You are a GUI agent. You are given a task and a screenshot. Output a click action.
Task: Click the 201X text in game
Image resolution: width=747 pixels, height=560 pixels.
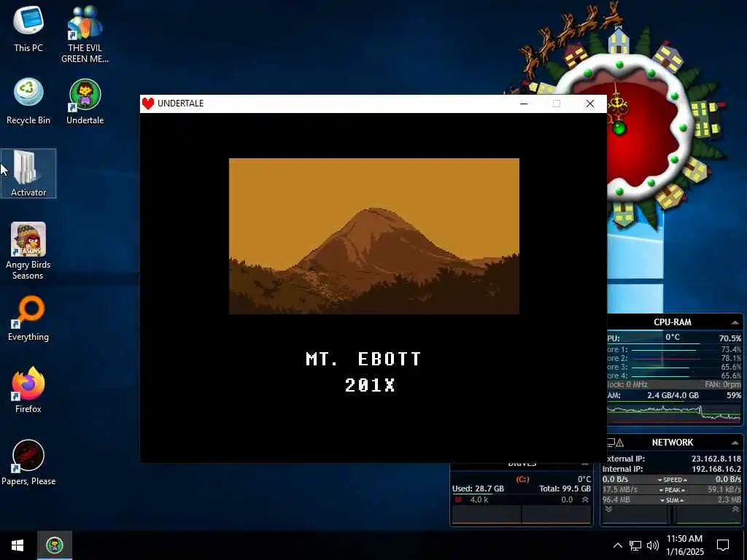(370, 385)
